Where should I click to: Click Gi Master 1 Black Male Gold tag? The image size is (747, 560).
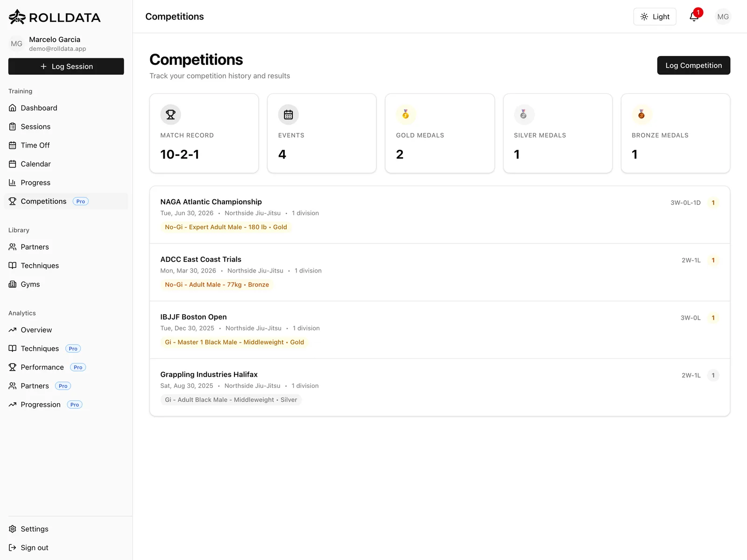(234, 342)
